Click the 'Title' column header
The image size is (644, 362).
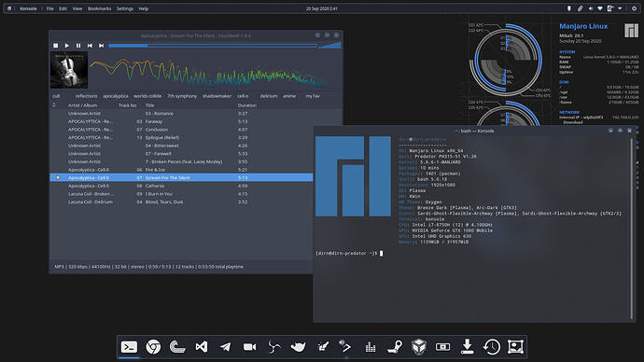[x=149, y=105]
